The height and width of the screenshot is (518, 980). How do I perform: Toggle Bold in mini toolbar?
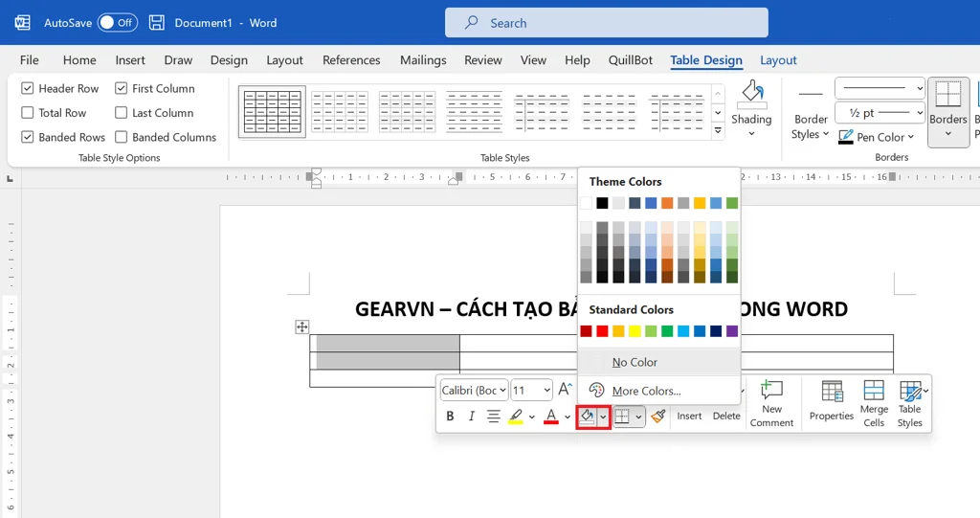(450, 416)
